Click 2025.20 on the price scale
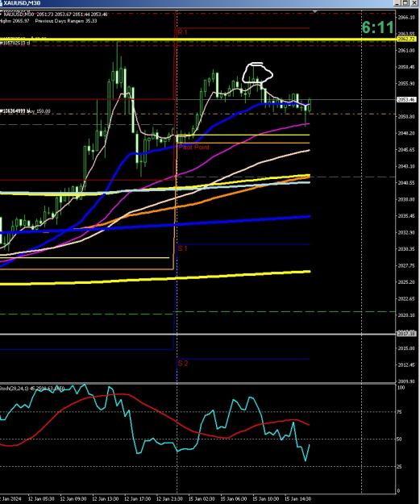This screenshot has width=420, height=504. (406, 282)
